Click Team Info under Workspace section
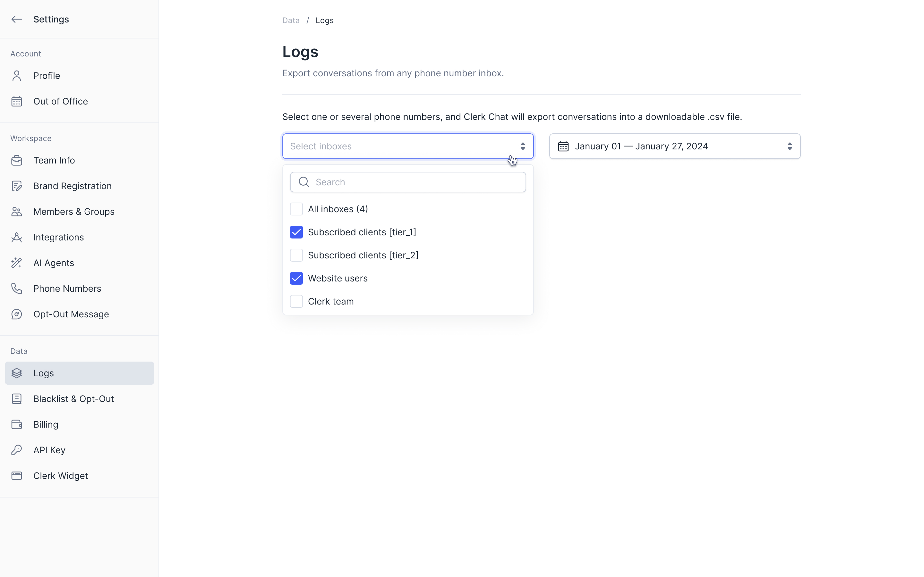This screenshot has width=924, height=577. point(55,160)
